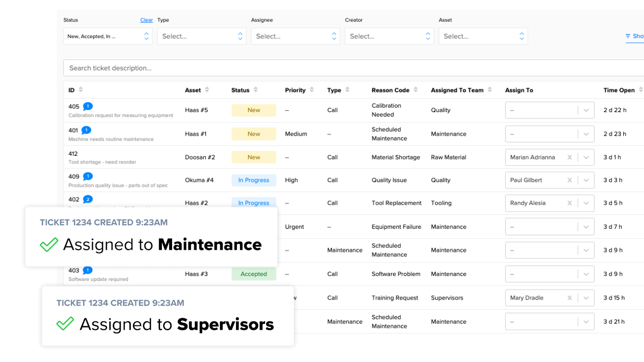
Task: Open the Assignee filter dropdown
Action: tap(295, 36)
